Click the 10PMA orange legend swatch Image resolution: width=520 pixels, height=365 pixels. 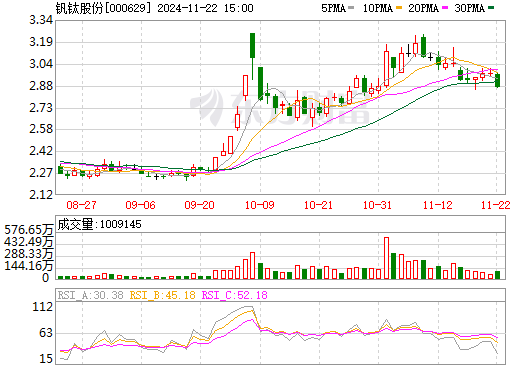[399, 8]
